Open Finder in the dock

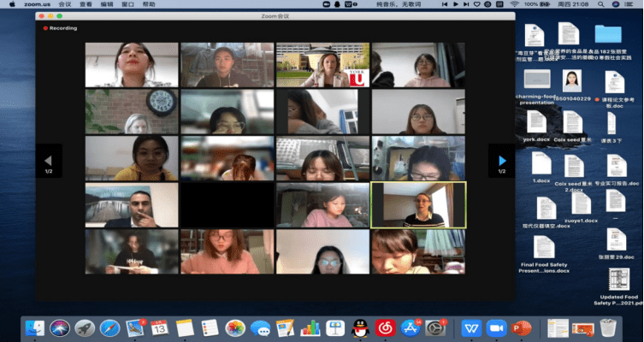click(34, 327)
